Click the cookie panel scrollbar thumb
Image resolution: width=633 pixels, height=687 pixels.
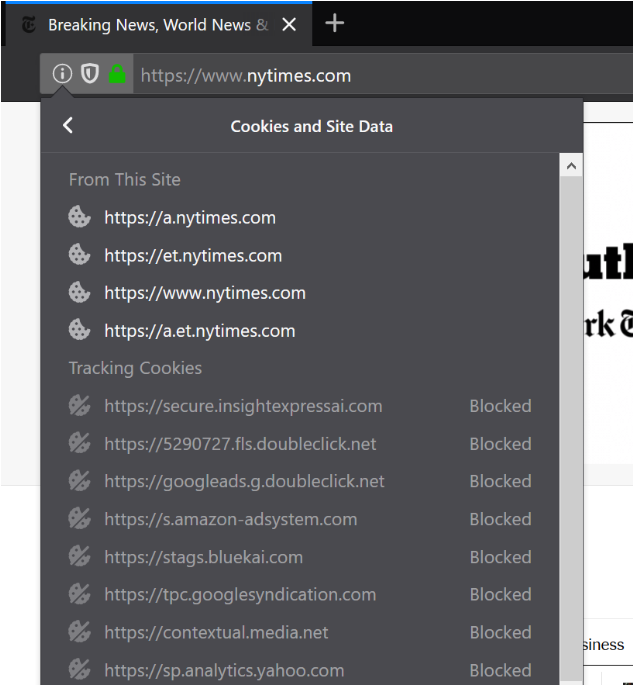pos(571,429)
